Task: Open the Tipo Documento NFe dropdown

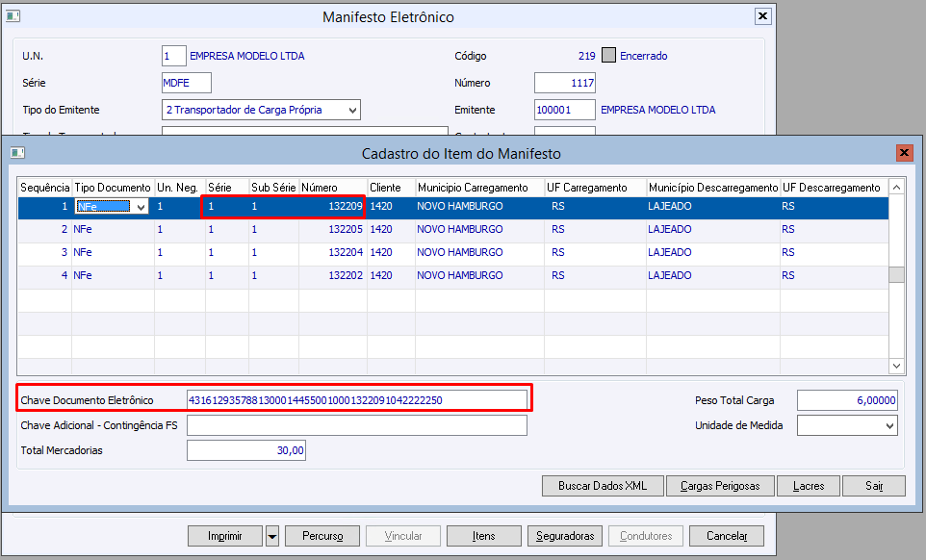Action: [x=141, y=207]
